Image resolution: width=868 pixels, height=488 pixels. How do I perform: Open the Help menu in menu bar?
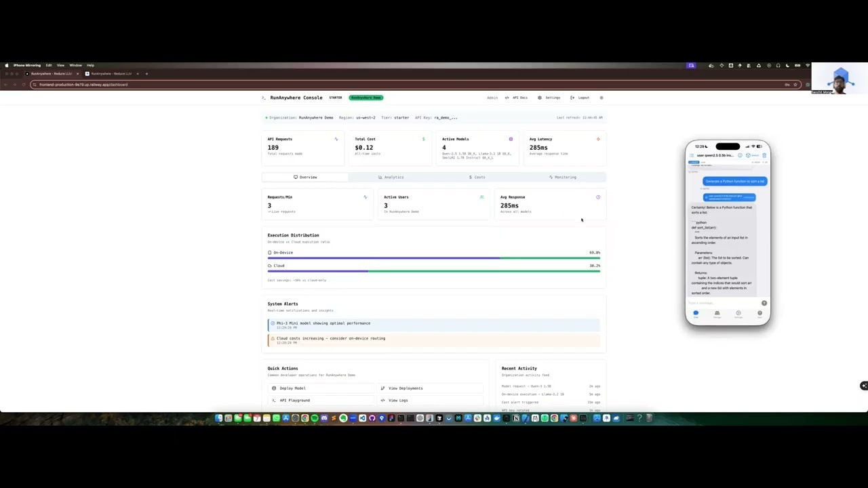pyautogui.click(x=90, y=65)
